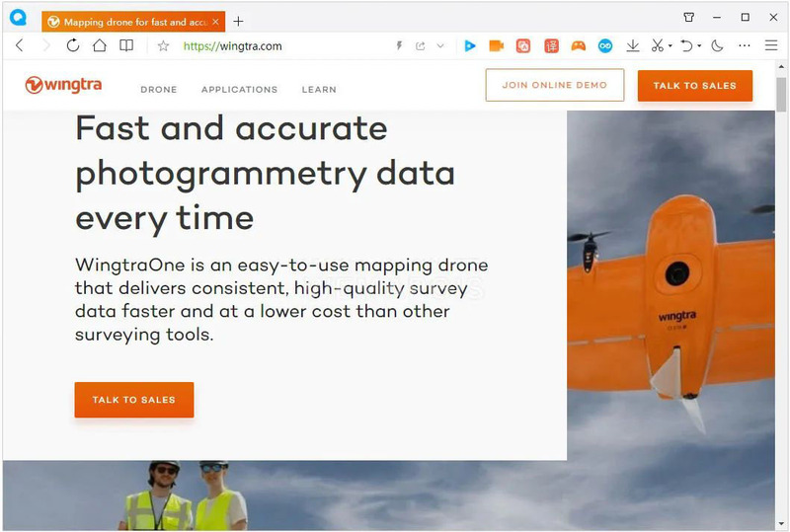The image size is (790, 532).
Task: Click the skin shirt icon in title bar
Action: point(688,18)
